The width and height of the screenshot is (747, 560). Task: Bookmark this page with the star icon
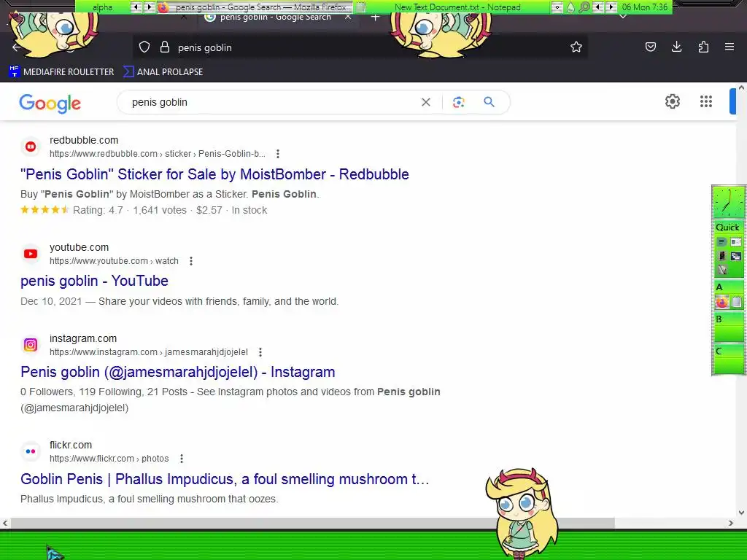click(576, 47)
